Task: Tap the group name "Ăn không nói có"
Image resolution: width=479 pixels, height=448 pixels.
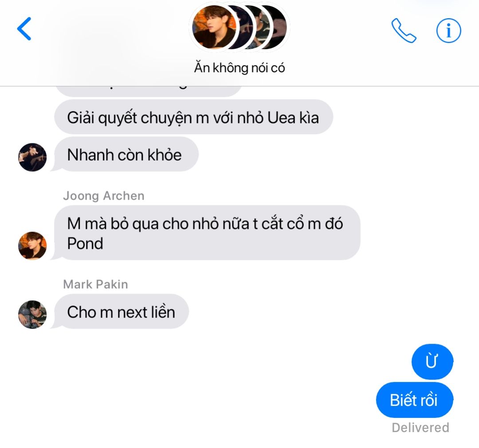Action: pyautogui.click(x=239, y=68)
